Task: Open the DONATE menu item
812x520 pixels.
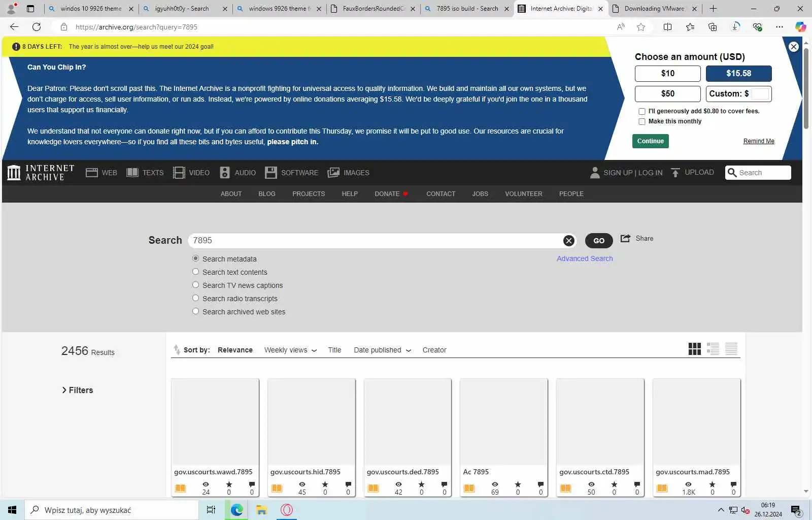Action: [x=391, y=194]
